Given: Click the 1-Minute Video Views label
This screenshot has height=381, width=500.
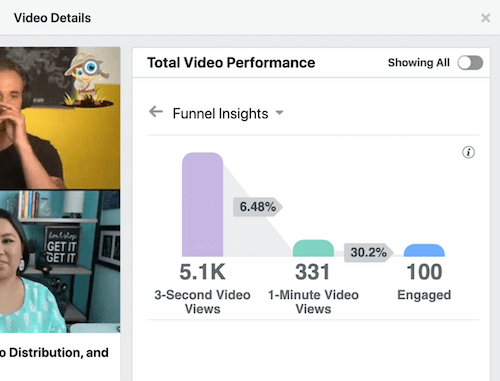Looking at the screenshot, I should (313, 302).
